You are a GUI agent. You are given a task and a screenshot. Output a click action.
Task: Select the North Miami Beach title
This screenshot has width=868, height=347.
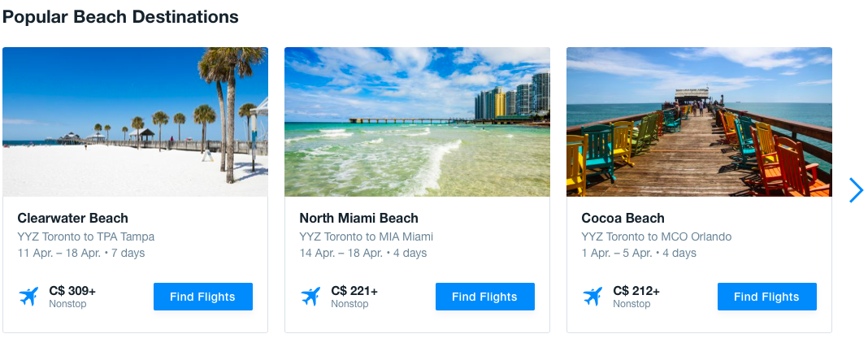coord(358,218)
